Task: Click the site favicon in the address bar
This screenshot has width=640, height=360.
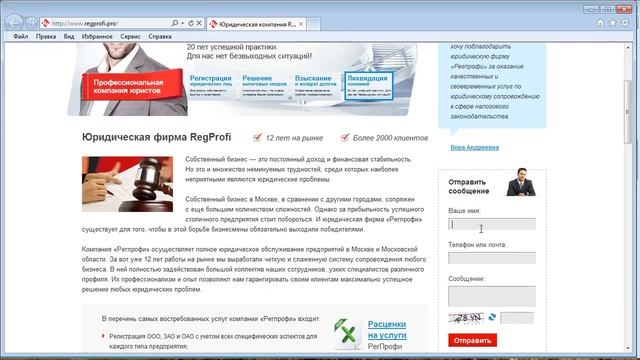Action: point(45,23)
